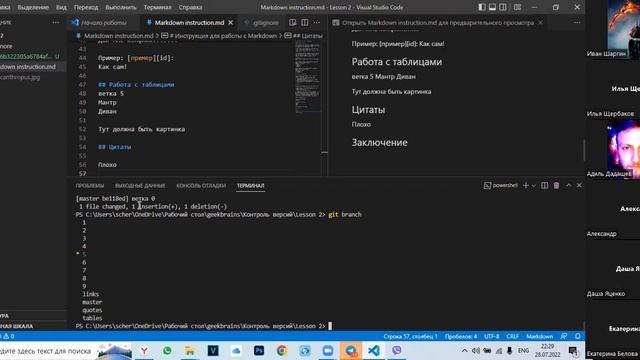Create new terminal with plus icon

pyautogui.click(x=526, y=185)
